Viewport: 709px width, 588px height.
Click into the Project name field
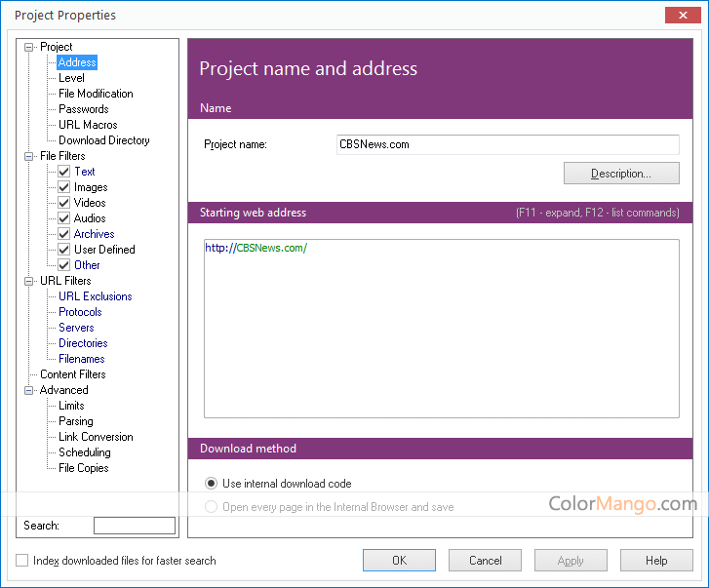click(507, 144)
